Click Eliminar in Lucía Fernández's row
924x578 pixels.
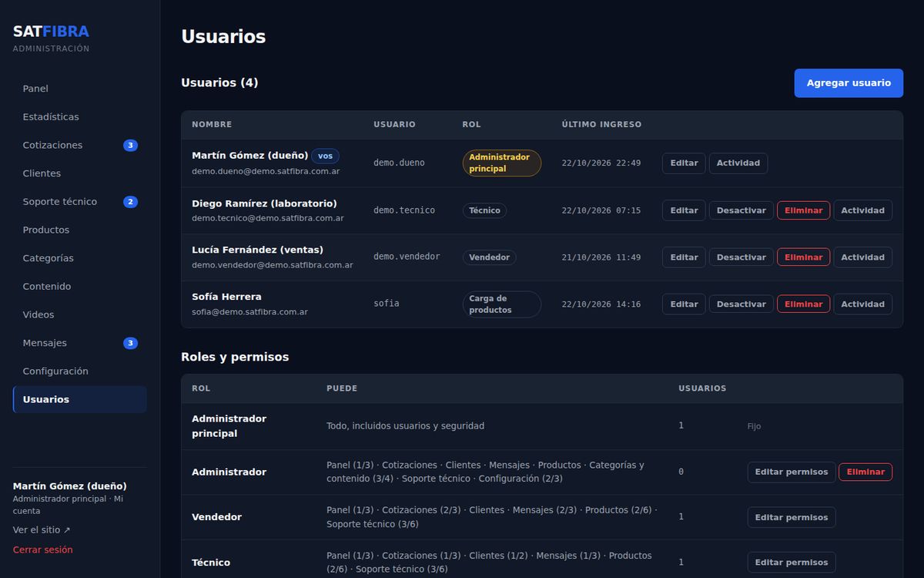pos(804,257)
